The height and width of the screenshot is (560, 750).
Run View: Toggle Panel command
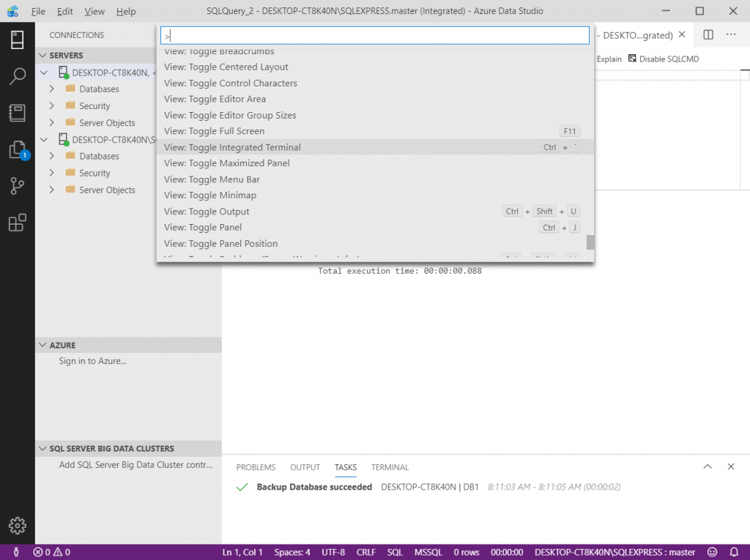coord(375,227)
